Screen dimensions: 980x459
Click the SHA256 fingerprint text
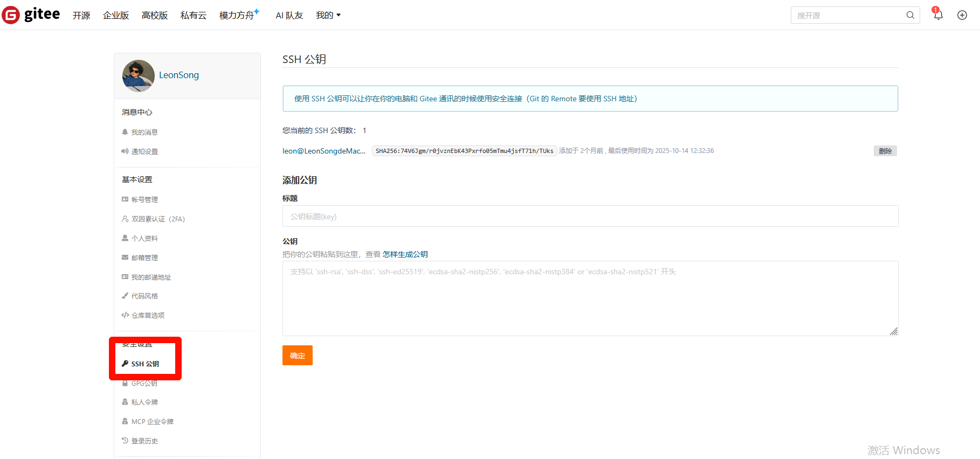coord(464,151)
